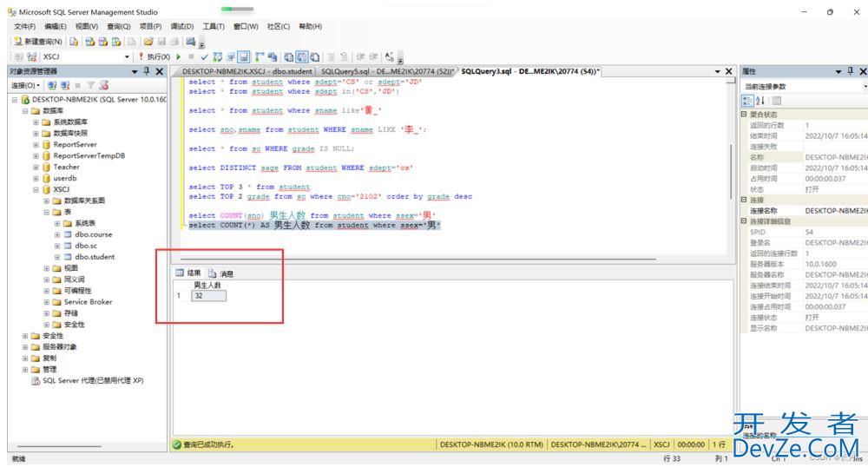Click the 男生人数 column header
The height and width of the screenshot is (467, 868).
click(x=207, y=286)
